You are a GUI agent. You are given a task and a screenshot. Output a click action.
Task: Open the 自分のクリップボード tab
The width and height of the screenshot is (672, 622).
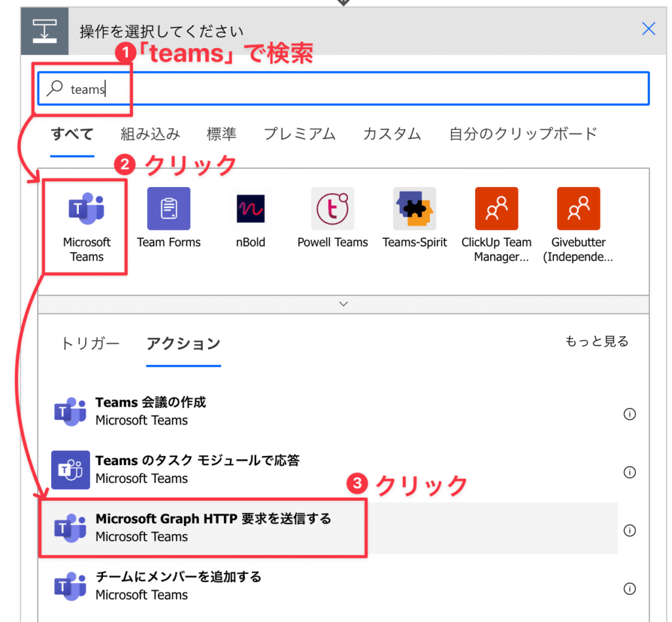click(x=523, y=134)
